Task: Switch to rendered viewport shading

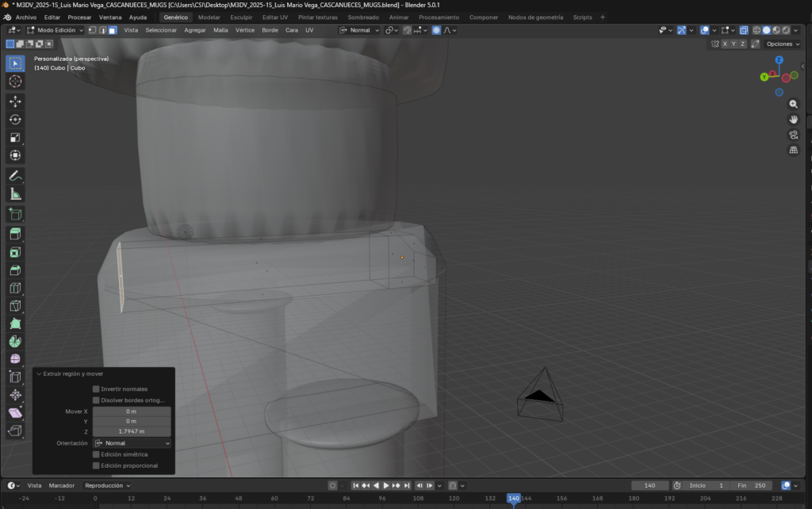Action: [x=786, y=30]
